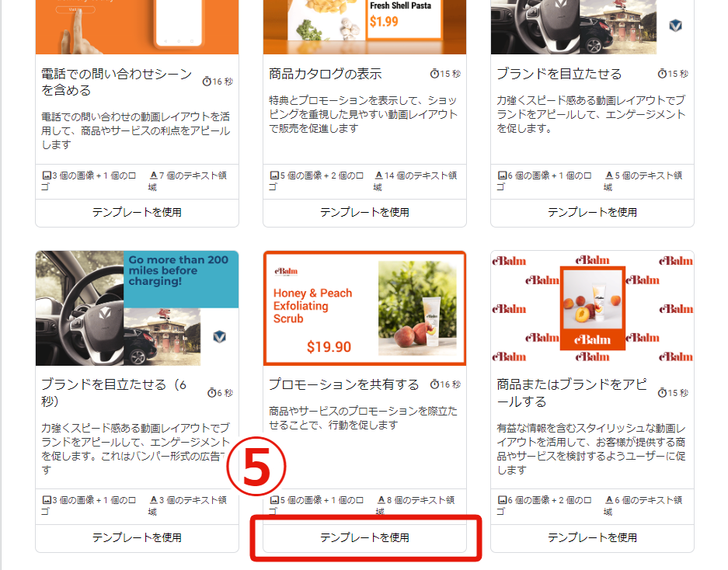Click the Go more than 200 miles thumbnail

[137, 308]
